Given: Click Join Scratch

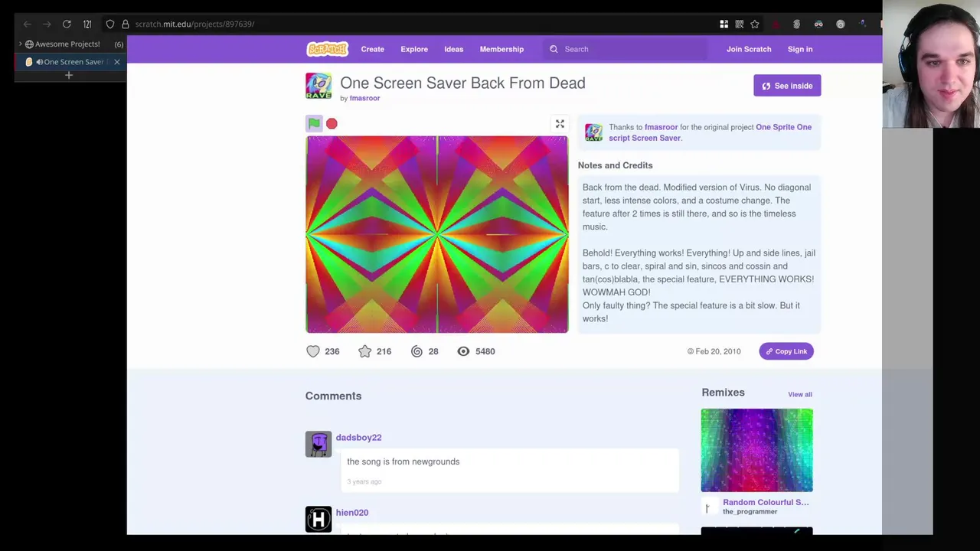Looking at the screenshot, I should (x=749, y=49).
